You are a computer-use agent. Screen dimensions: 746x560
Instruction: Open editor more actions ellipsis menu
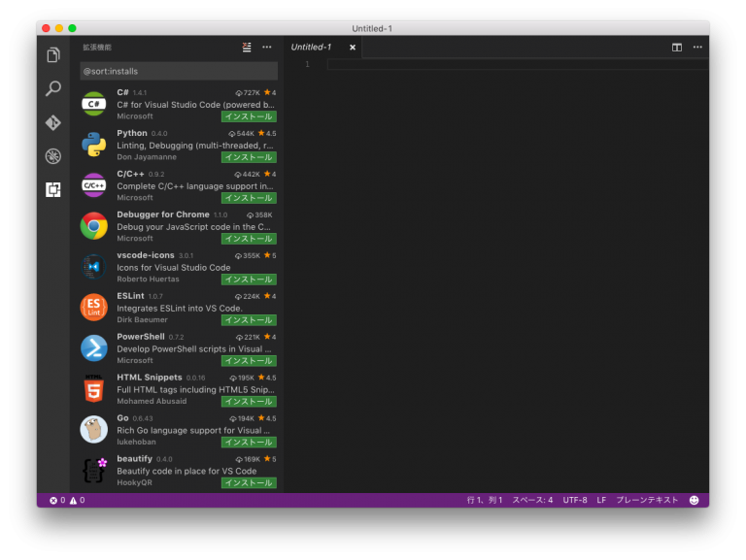697,47
